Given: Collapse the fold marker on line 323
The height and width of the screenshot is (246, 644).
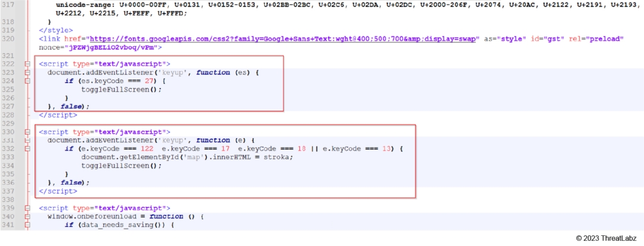Looking at the screenshot, I should [x=27, y=73].
